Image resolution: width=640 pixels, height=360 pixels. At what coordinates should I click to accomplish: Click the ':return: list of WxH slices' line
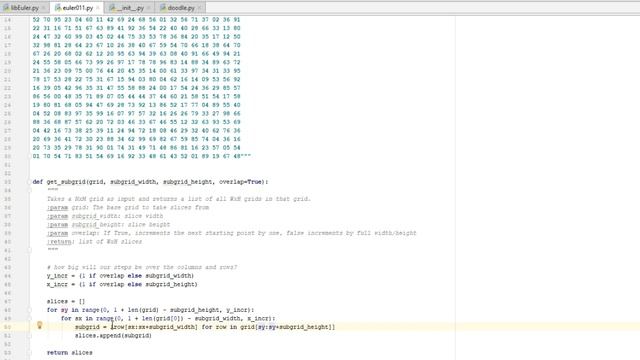pyautogui.click(x=94, y=242)
